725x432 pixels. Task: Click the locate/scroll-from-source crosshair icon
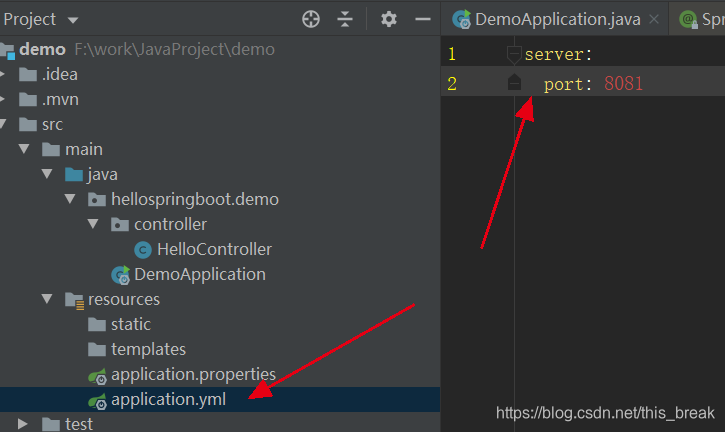[311, 19]
